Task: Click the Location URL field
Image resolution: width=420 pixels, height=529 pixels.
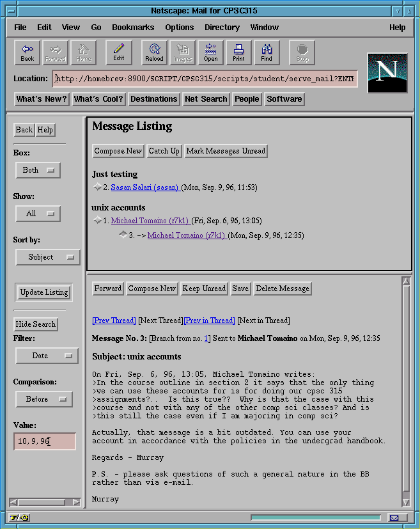Action: click(x=205, y=79)
